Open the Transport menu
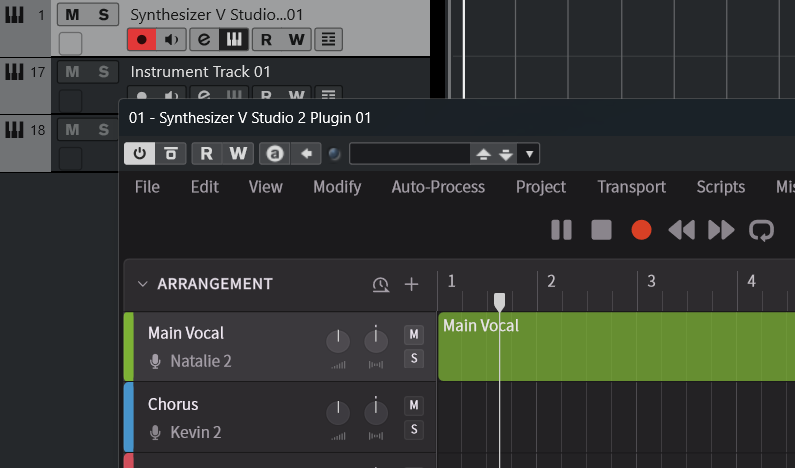The image size is (795, 468). [632, 187]
